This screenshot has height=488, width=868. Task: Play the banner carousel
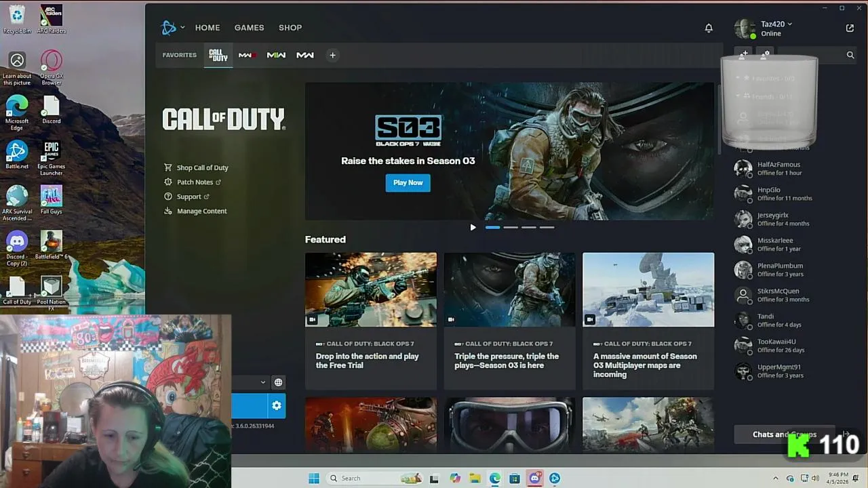tap(473, 228)
